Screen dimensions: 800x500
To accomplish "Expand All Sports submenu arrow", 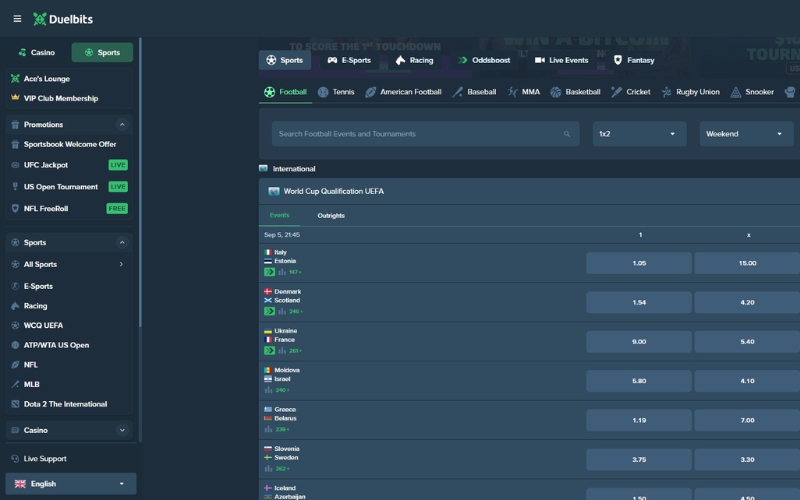I will tap(121, 264).
